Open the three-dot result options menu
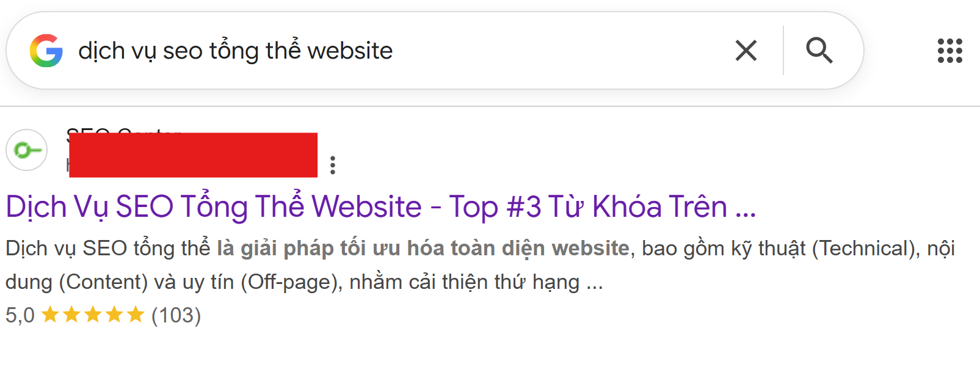 point(333,165)
